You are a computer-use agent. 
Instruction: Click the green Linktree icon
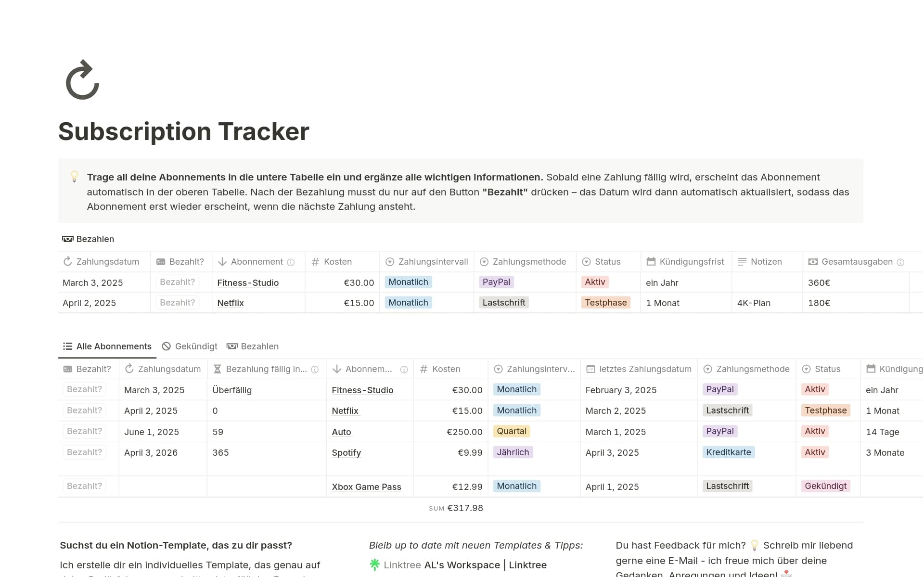[374, 564]
